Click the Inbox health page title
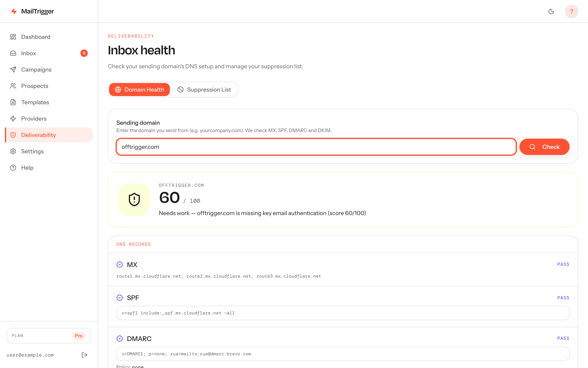588x368 pixels. coord(141,50)
